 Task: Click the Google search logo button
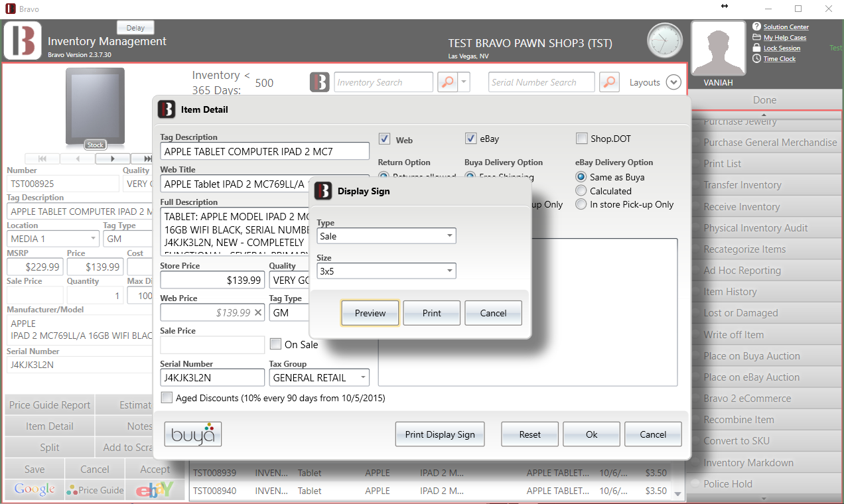35,489
